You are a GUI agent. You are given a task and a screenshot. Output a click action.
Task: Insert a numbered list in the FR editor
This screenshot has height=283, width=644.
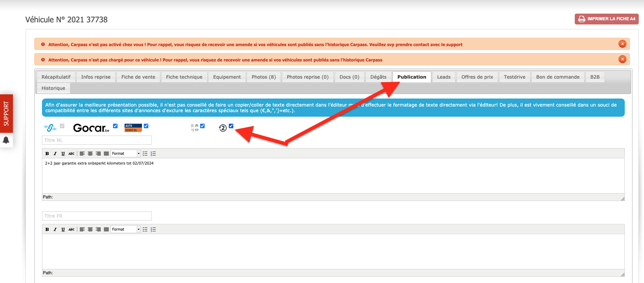point(153,229)
